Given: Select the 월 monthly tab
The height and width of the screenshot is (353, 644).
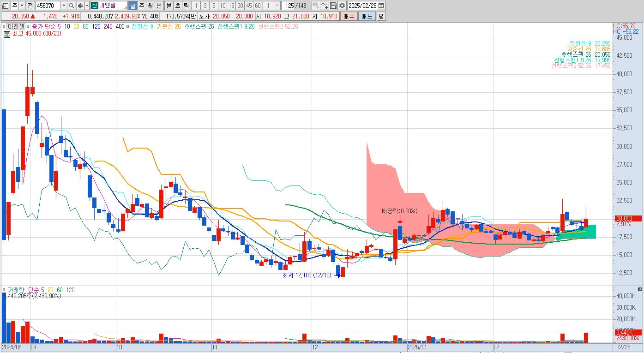Looking at the screenshot, I should point(150,6).
